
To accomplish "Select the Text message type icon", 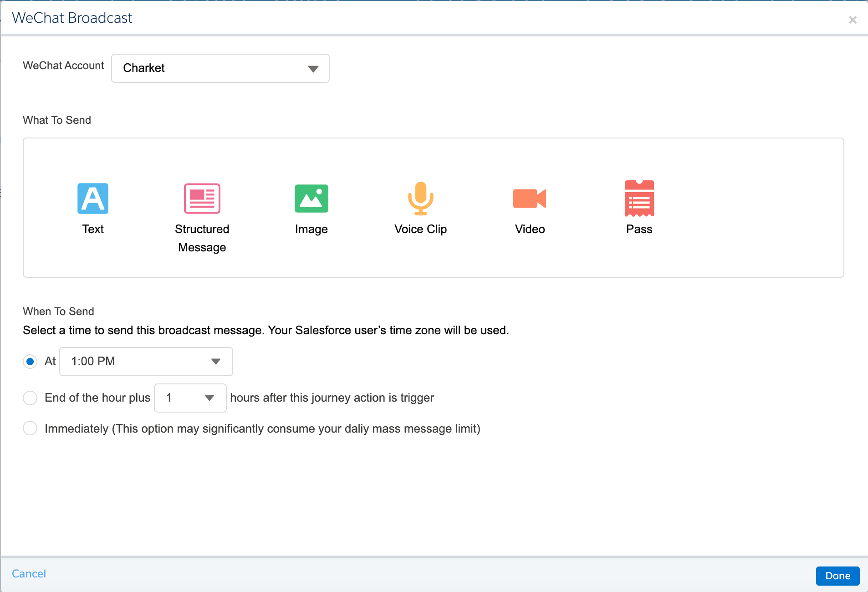I will coord(93,199).
